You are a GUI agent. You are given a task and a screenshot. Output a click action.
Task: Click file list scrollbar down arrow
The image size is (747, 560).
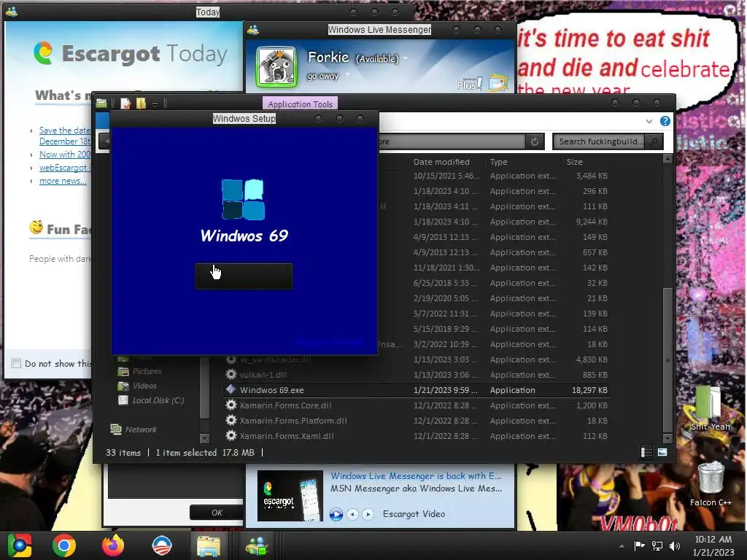(x=667, y=438)
